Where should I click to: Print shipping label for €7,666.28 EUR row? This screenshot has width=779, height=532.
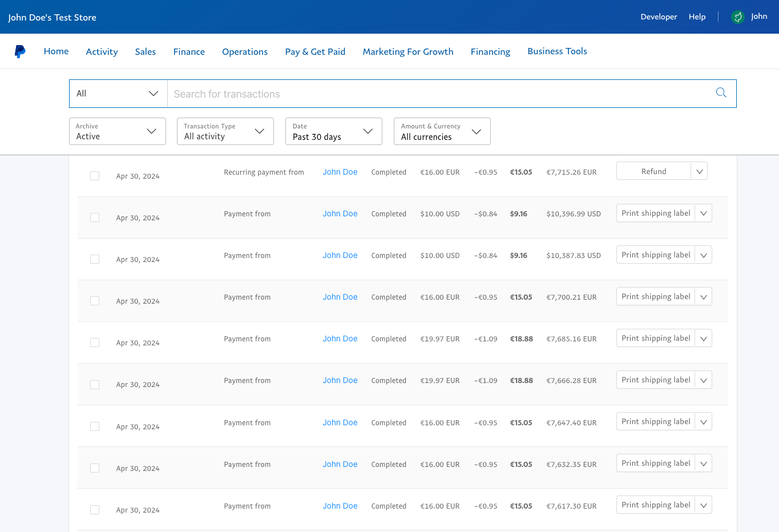pyautogui.click(x=656, y=380)
